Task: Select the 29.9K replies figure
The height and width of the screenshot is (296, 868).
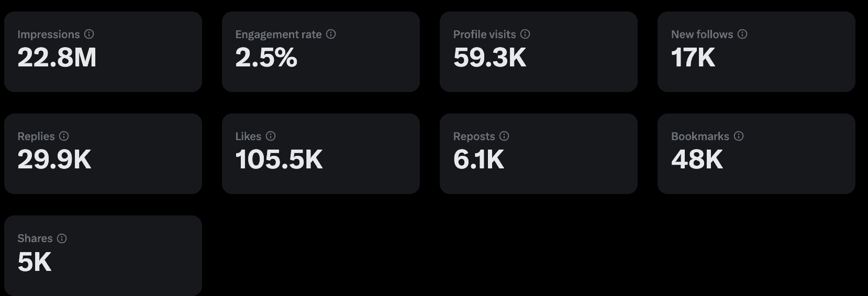Action: coord(54,160)
